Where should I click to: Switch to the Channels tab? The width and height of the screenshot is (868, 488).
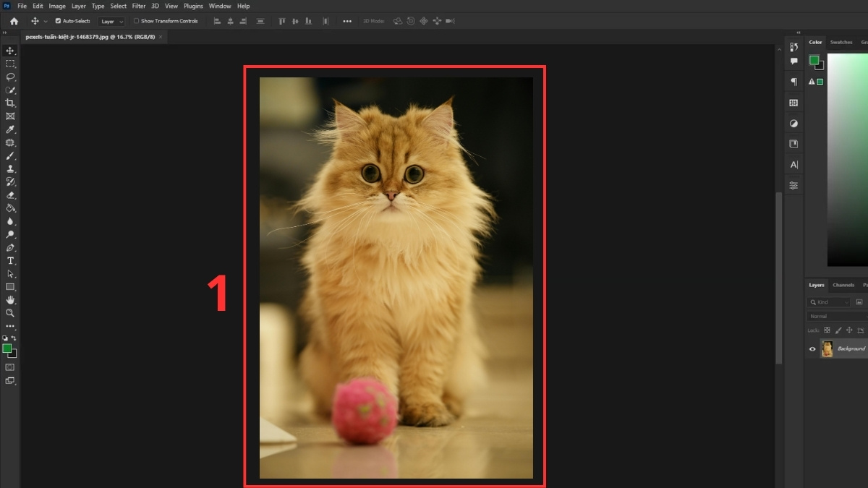[x=843, y=285]
